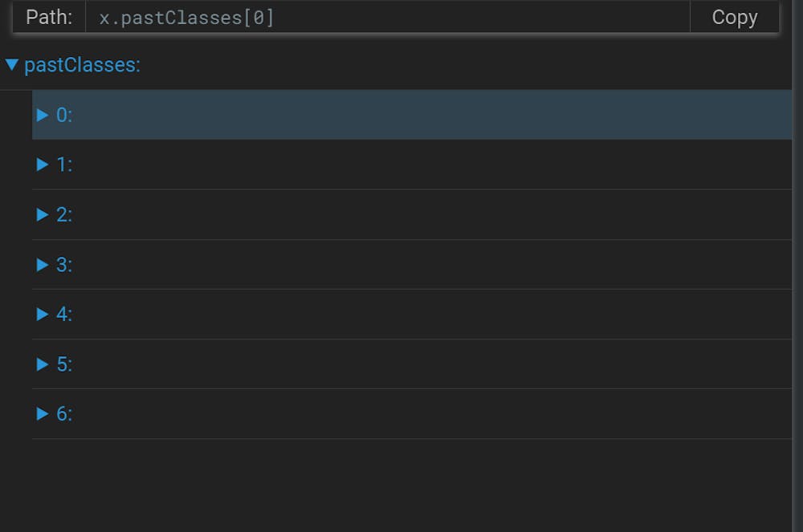Viewport: 803px width, 532px height.
Task: Choose the "4:" key label
Action: point(64,314)
